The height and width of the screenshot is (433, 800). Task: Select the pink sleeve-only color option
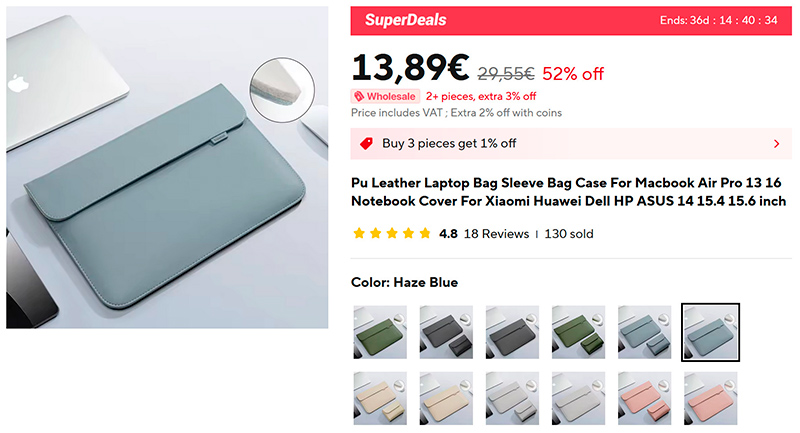710,398
